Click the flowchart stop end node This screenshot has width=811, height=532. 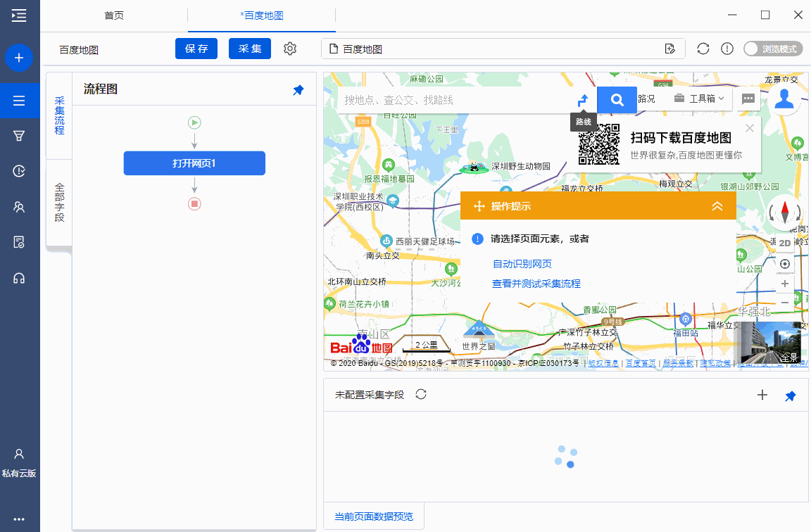point(194,203)
